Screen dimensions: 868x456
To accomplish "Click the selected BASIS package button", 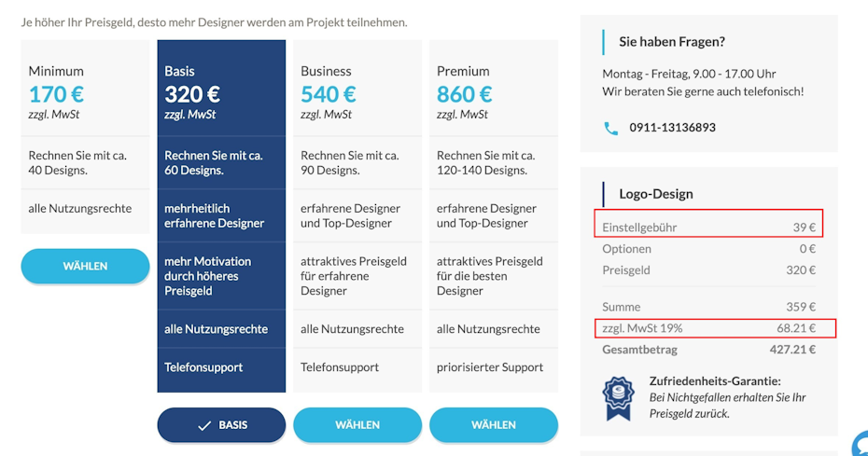I will (x=221, y=425).
